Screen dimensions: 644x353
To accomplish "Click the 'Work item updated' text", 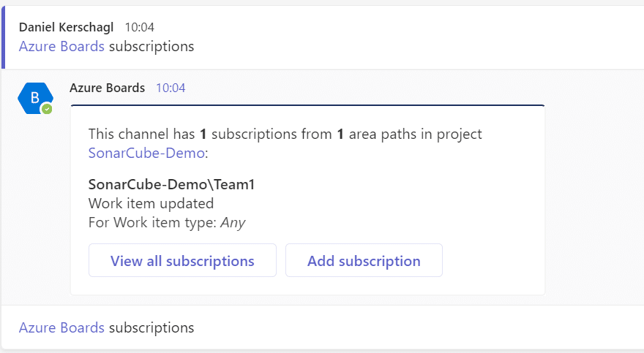I will tap(151, 203).
